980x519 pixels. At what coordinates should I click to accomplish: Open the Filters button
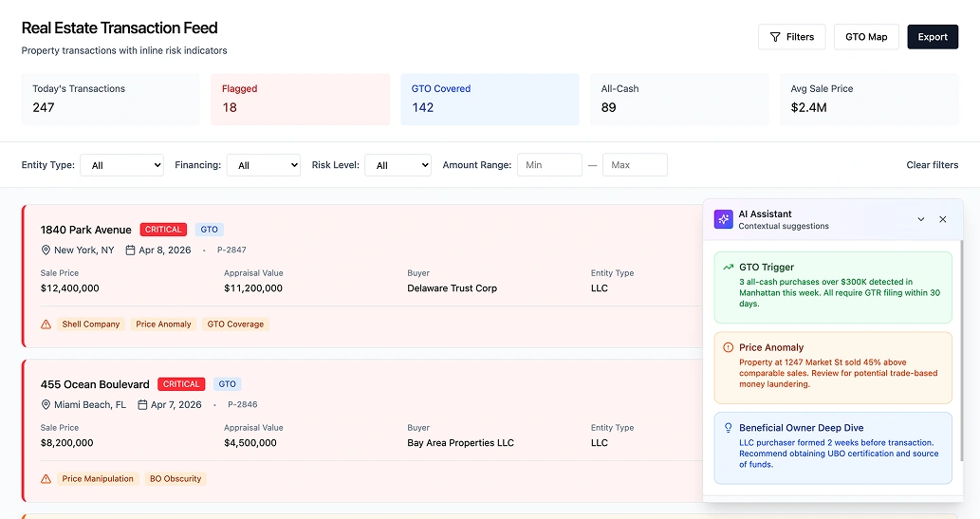(791, 37)
